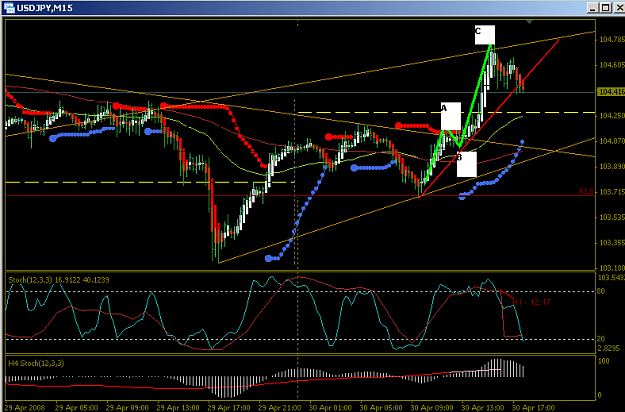This screenshot has width=625, height=412.
Task: Select the 61.8 Fibonacci level label
Action: [586, 192]
